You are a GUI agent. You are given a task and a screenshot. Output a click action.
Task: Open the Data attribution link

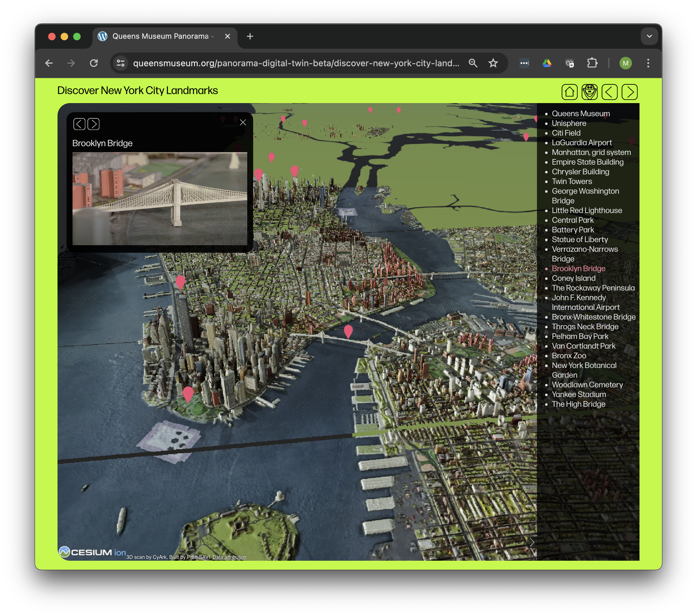pyautogui.click(x=229, y=557)
